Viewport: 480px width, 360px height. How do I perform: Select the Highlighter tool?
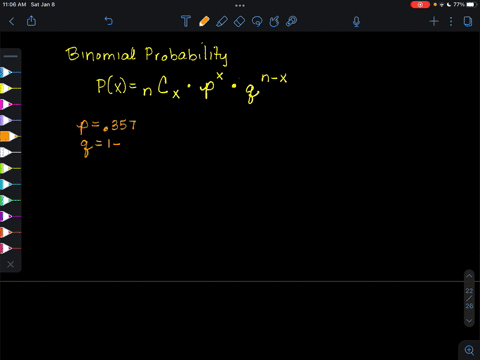point(222,21)
